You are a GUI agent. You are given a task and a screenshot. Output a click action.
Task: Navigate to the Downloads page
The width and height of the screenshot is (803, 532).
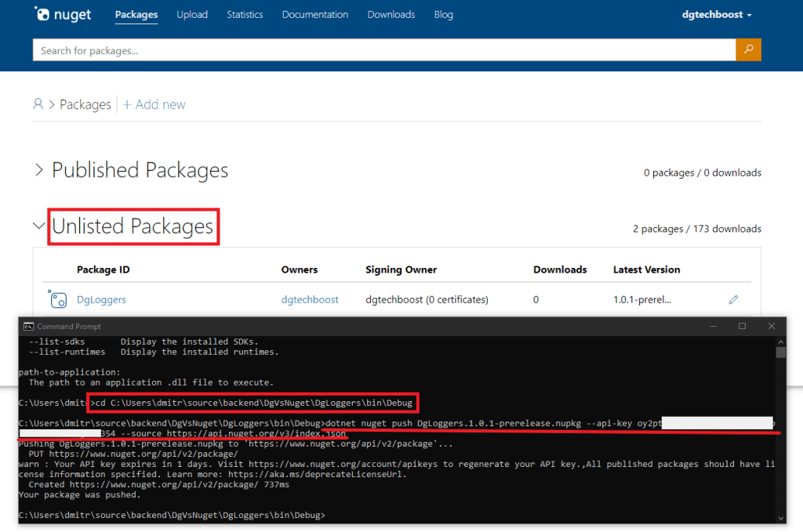[x=391, y=15]
